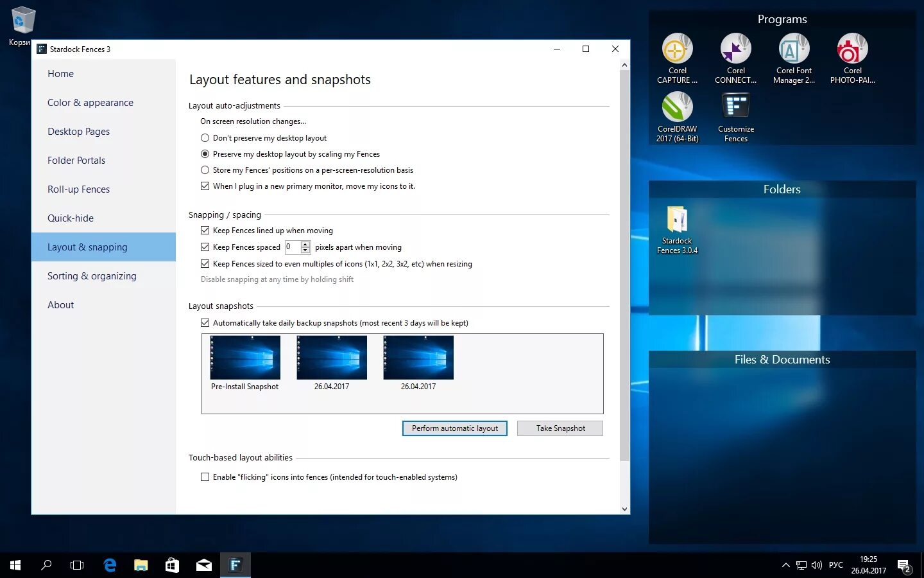Go to Desktop Pages section
Image resolution: width=924 pixels, height=578 pixels.
[103, 132]
